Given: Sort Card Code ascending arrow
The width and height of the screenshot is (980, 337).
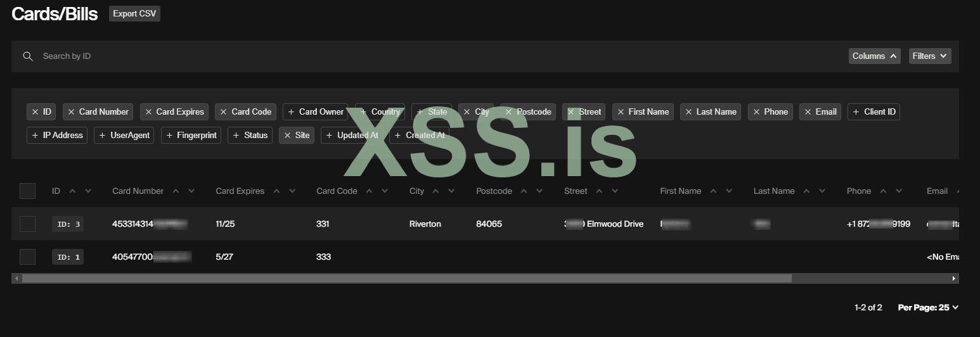Looking at the screenshot, I should point(370,191).
